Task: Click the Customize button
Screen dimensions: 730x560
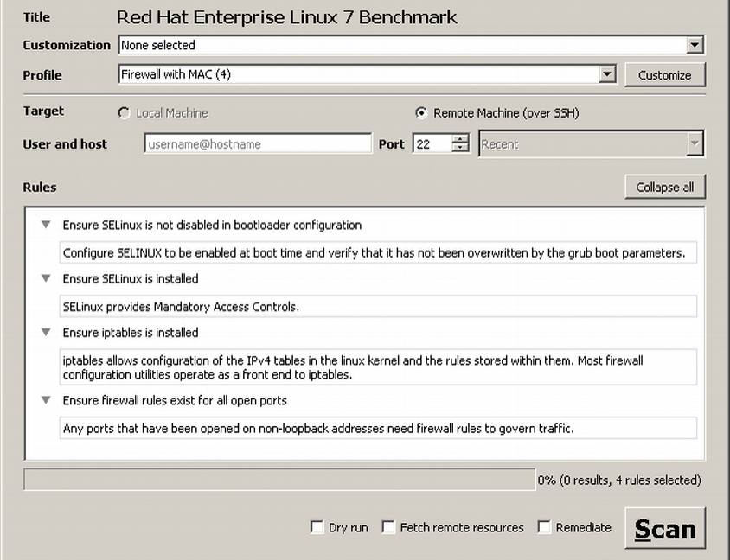Action: tap(665, 75)
